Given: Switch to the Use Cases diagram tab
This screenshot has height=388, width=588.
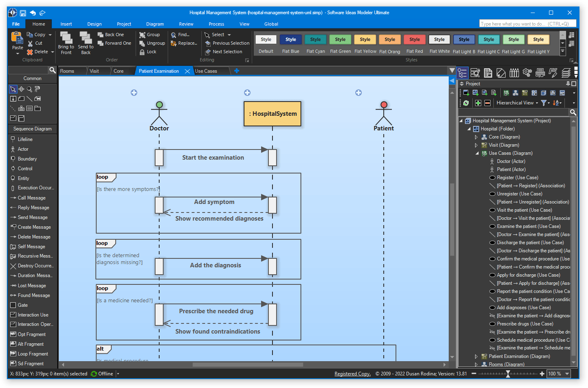Looking at the screenshot, I should (x=207, y=71).
